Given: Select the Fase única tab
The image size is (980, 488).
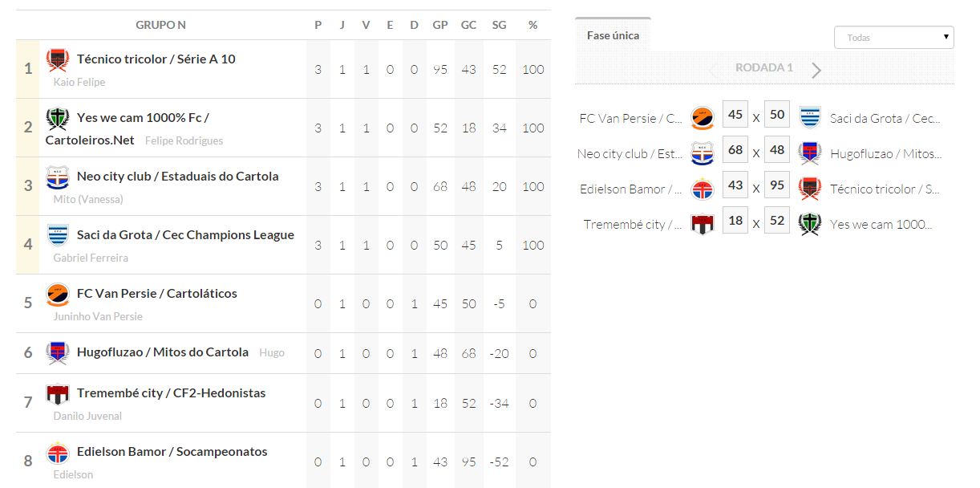Looking at the screenshot, I should (613, 35).
